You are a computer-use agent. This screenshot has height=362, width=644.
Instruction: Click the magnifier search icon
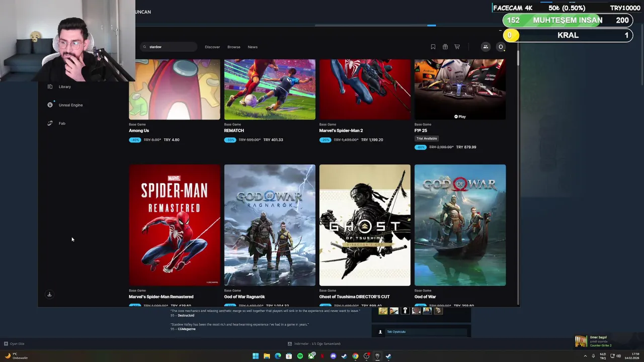coord(144,47)
